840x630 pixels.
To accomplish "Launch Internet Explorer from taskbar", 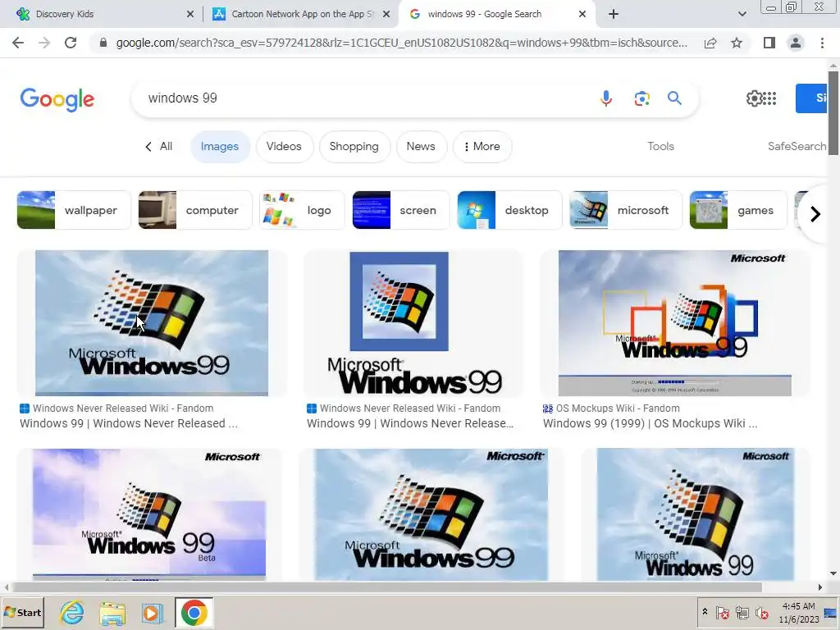I will point(72,612).
